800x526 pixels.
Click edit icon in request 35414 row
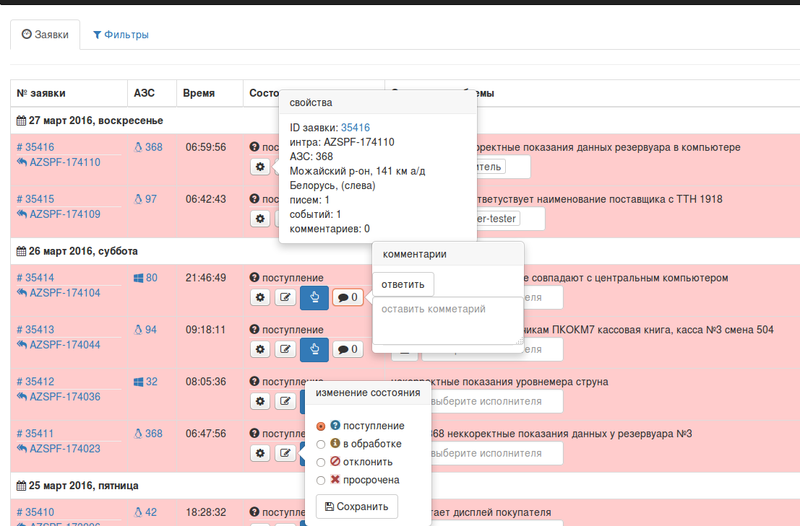point(285,297)
